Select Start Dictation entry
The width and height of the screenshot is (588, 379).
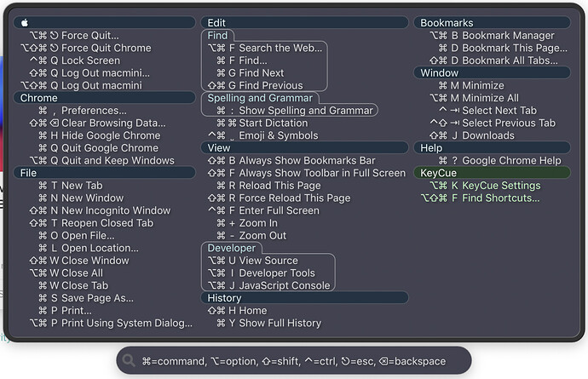(262, 123)
